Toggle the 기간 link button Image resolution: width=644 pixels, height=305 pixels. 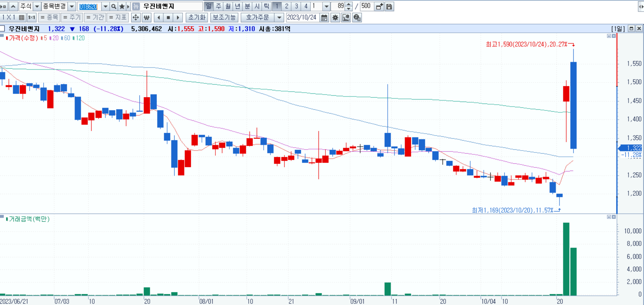(95, 17)
